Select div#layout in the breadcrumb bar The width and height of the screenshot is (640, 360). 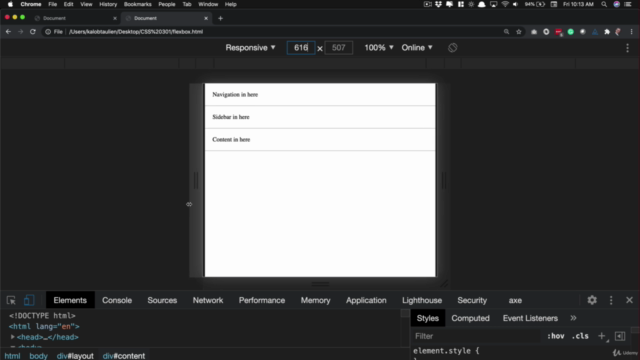point(75,356)
